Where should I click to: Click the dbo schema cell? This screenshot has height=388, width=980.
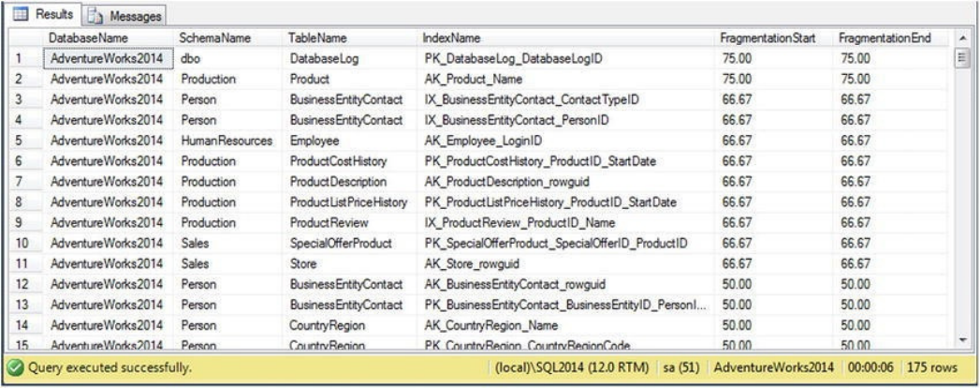tap(228, 59)
